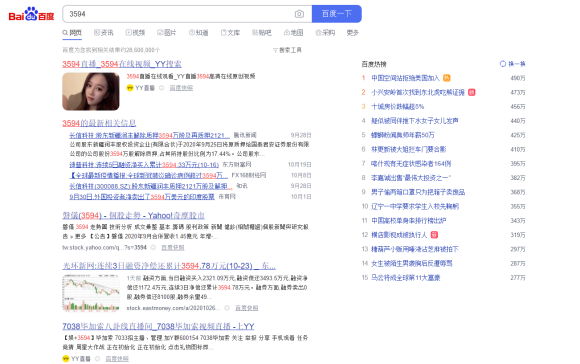Open 搜索工具 filter options

pyautogui.click(x=287, y=50)
